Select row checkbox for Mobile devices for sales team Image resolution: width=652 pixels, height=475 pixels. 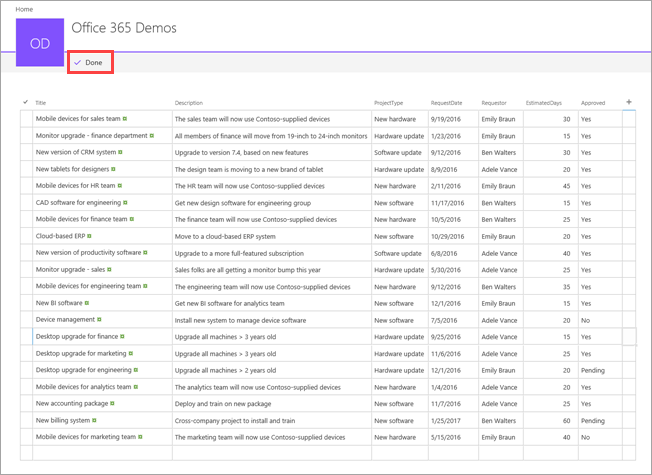pyautogui.click(x=26, y=119)
